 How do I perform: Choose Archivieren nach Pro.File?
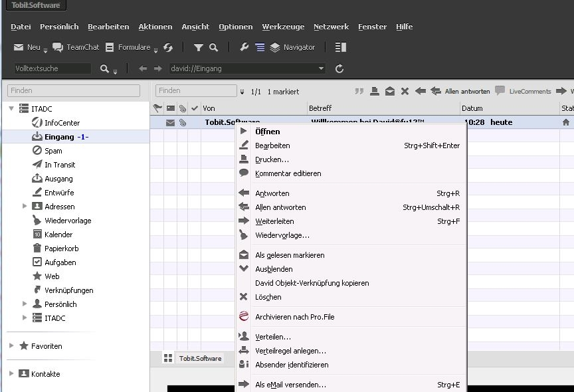coord(351,317)
